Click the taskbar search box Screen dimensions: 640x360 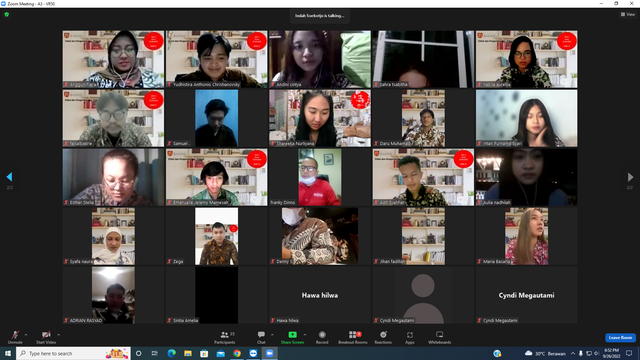[x=73, y=353]
